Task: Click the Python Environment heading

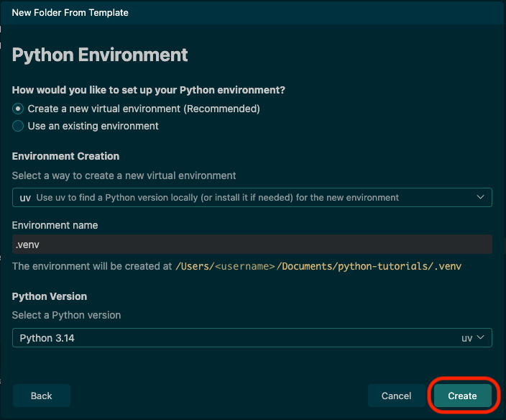Action: coord(100,55)
